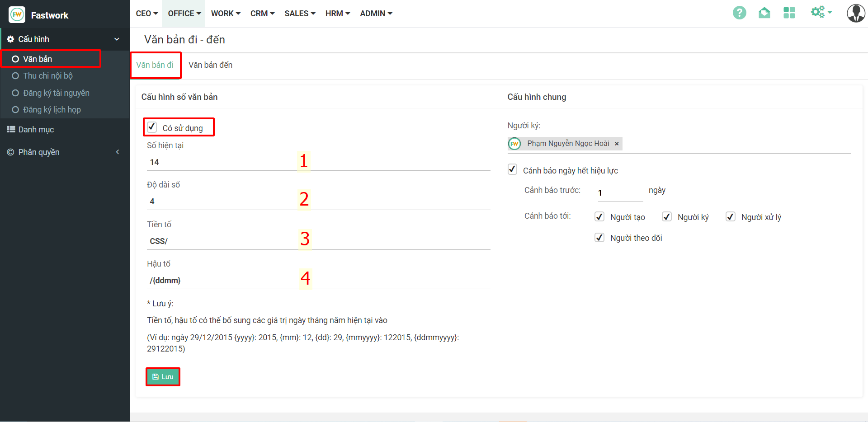
Task: Click the Lưu save button
Action: [163, 377]
